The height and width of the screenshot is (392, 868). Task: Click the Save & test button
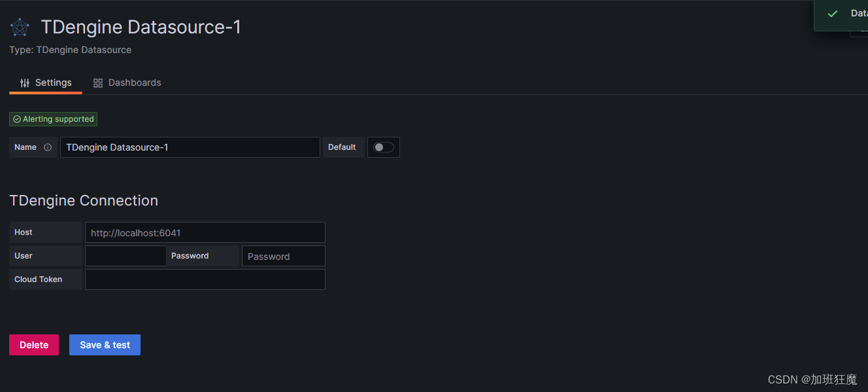[x=105, y=345]
